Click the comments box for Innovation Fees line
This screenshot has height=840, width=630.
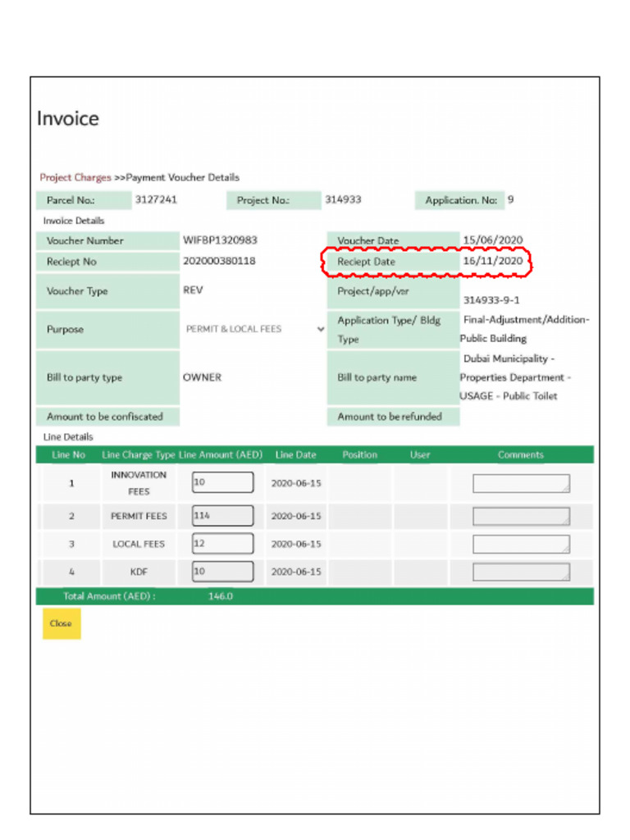(x=521, y=483)
